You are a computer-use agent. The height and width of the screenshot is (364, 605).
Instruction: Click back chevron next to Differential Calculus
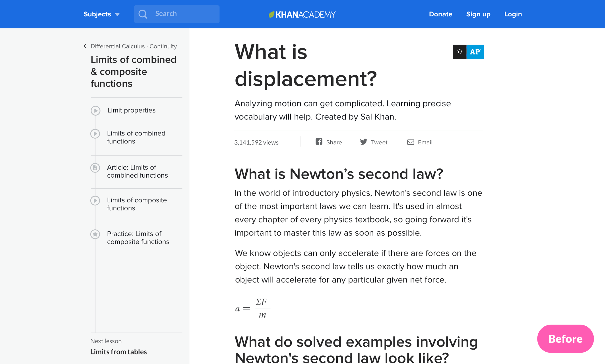[x=85, y=46]
